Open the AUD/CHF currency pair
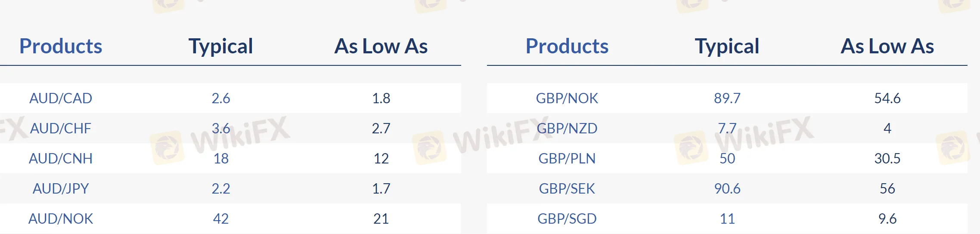Viewport: 980px width, 234px height. coord(61,128)
